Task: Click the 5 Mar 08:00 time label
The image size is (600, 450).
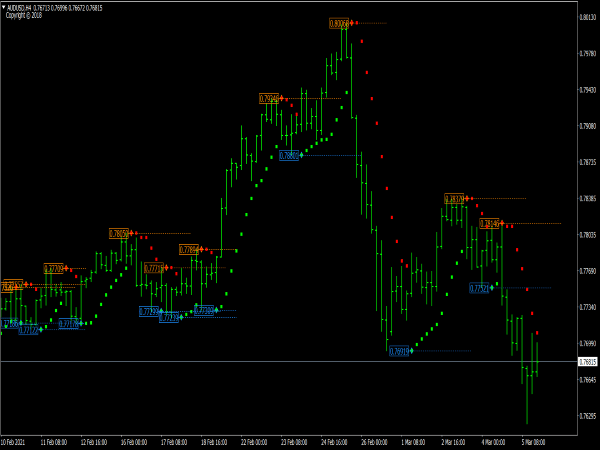Action: coord(533,442)
